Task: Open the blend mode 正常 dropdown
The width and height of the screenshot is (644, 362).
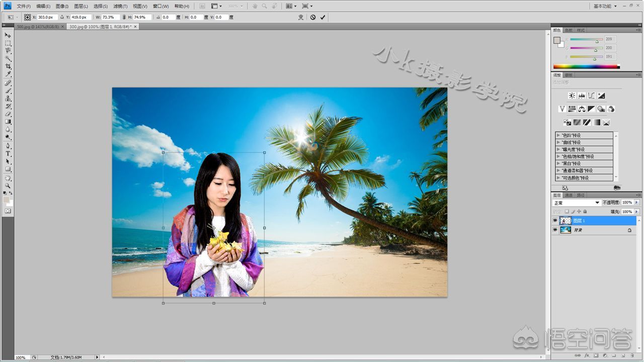Action: click(x=577, y=203)
